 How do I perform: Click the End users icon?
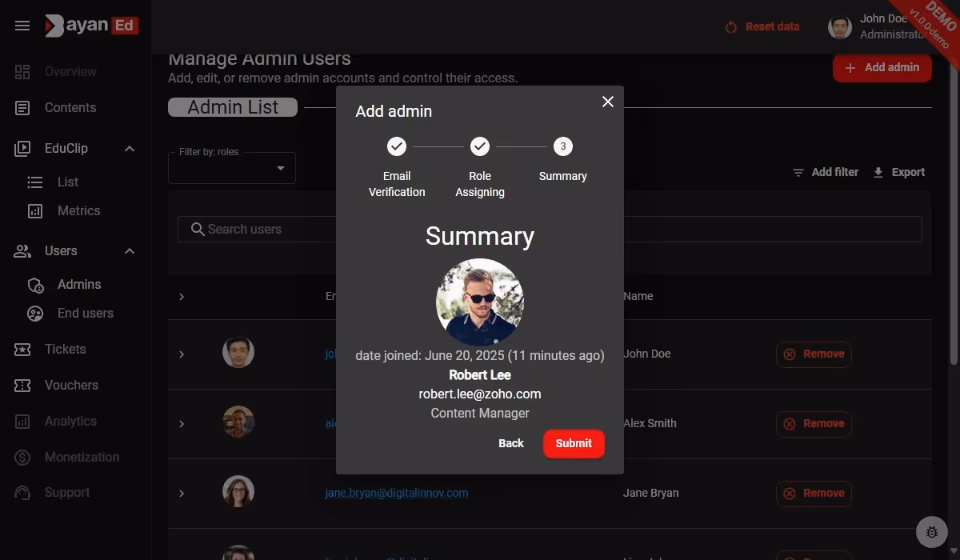(35, 314)
